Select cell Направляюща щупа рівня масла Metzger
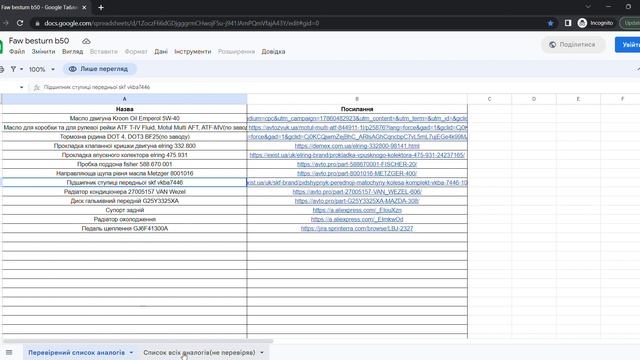The width and height of the screenshot is (640, 360). [x=124, y=173]
